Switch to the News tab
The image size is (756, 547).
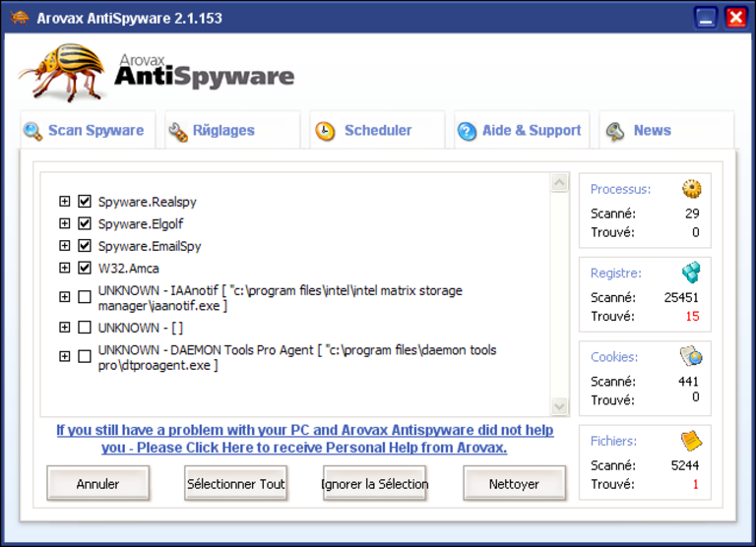(x=666, y=130)
